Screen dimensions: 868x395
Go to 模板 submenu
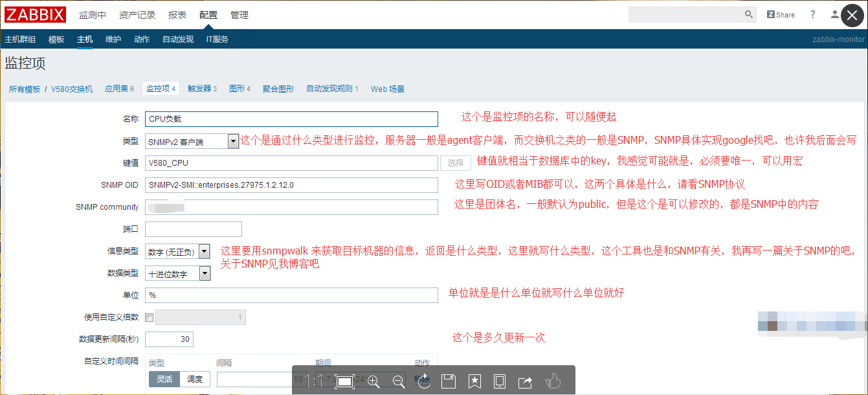pos(56,39)
